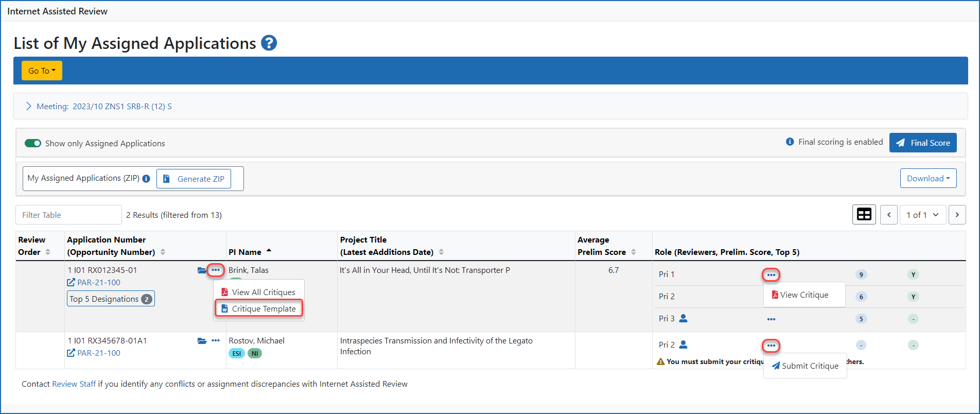Image resolution: width=980 pixels, height=414 pixels.
Task: Click the info icon next to ZIP label
Action: click(146, 179)
